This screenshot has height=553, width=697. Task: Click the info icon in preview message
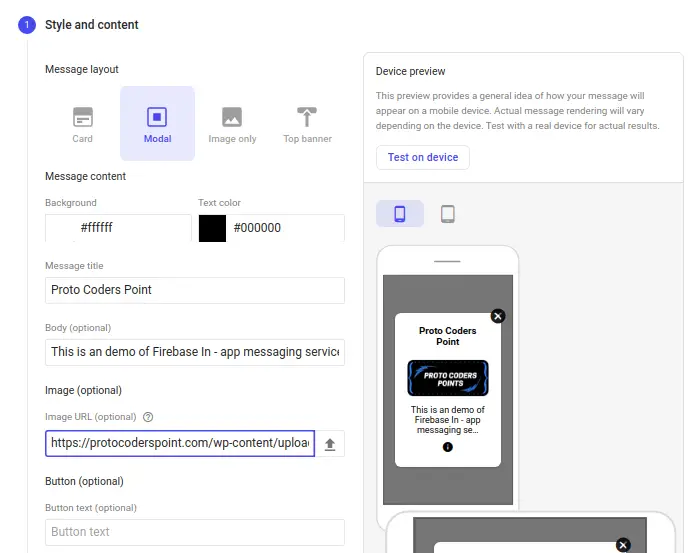(x=448, y=447)
